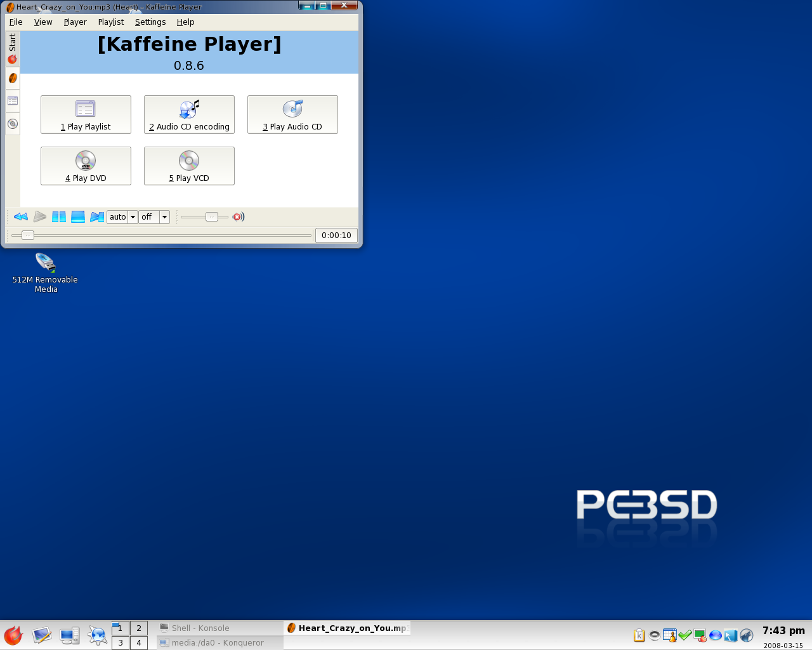This screenshot has height=650, width=812.
Task: Switch to virtual desktop 3
Action: click(121, 643)
